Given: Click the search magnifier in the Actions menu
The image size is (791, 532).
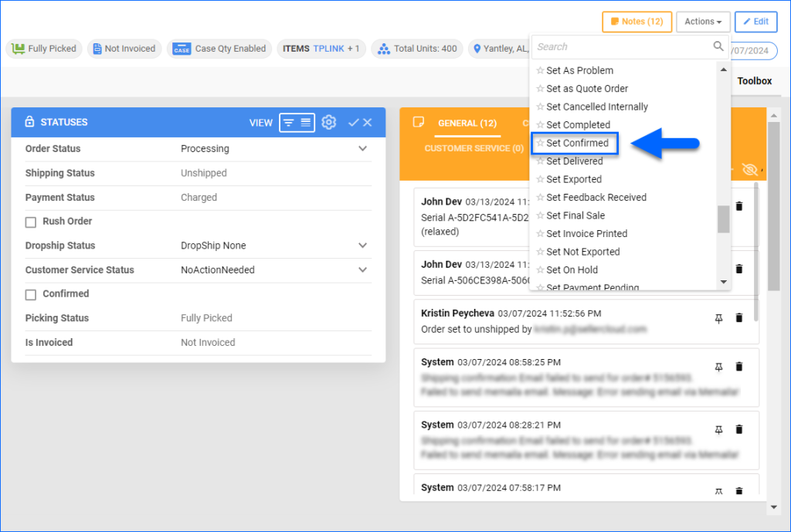Looking at the screenshot, I should click(718, 46).
